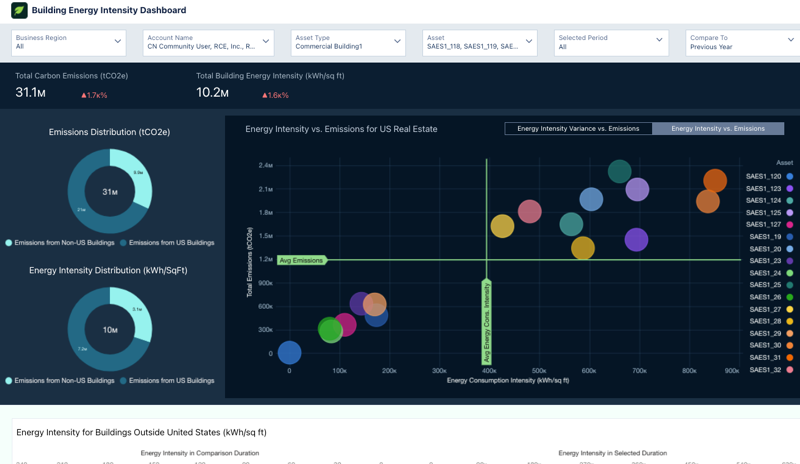Click US Buildings legend under Emissions Distribution donut
This screenshot has height=464, width=800.
coord(167,243)
